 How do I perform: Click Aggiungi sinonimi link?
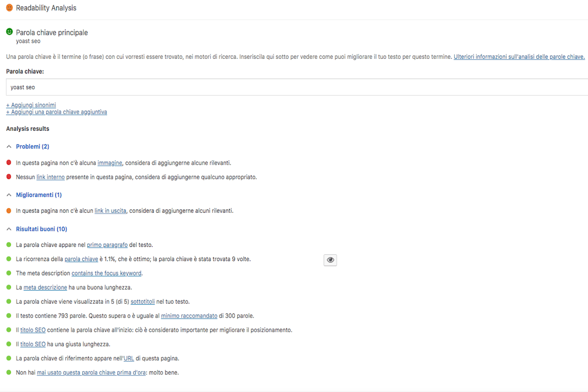pyautogui.click(x=31, y=105)
